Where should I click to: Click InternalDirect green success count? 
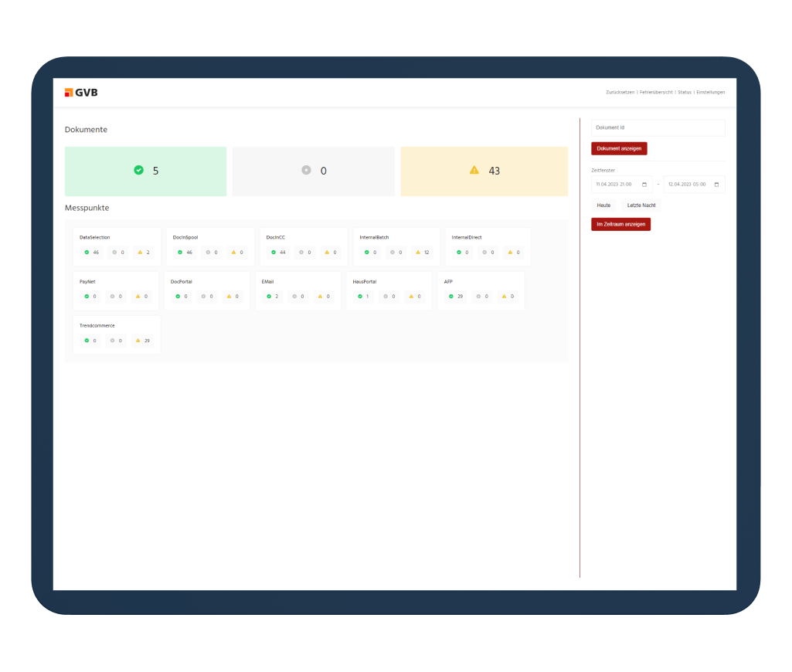(463, 253)
